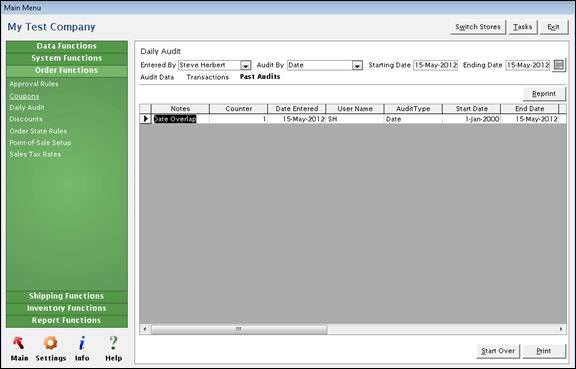The height and width of the screenshot is (369, 576).
Task: Click the Date Entered column header
Action: point(297,109)
